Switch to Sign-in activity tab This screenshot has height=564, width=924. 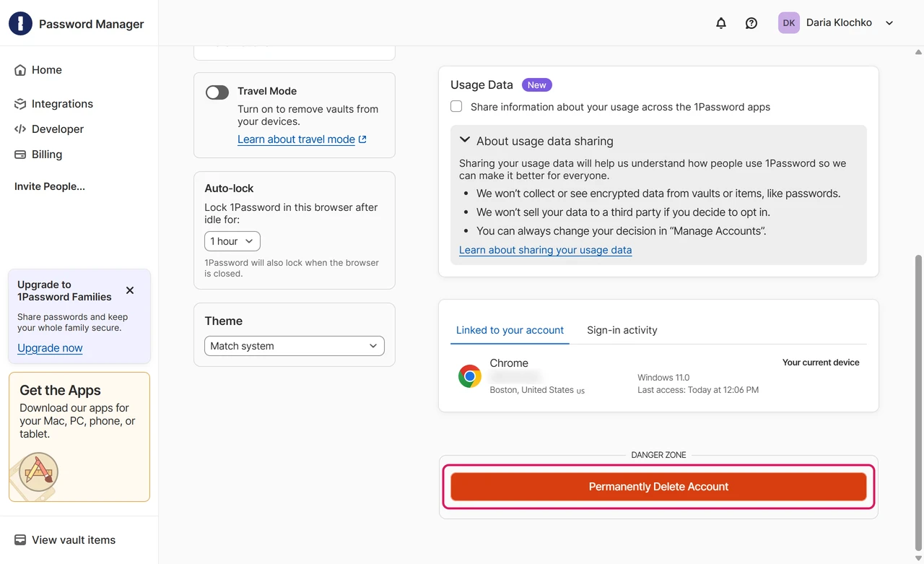point(622,330)
